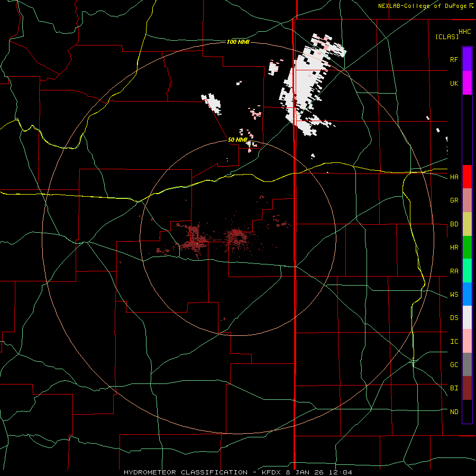Click the GC gray legend swatch

[467, 364]
